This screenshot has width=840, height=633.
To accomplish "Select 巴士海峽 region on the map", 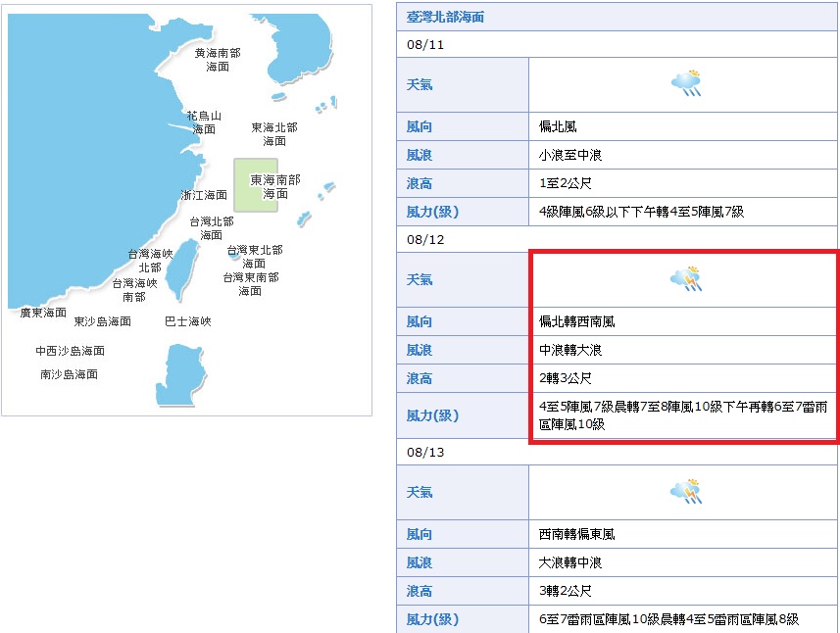I will click(188, 321).
